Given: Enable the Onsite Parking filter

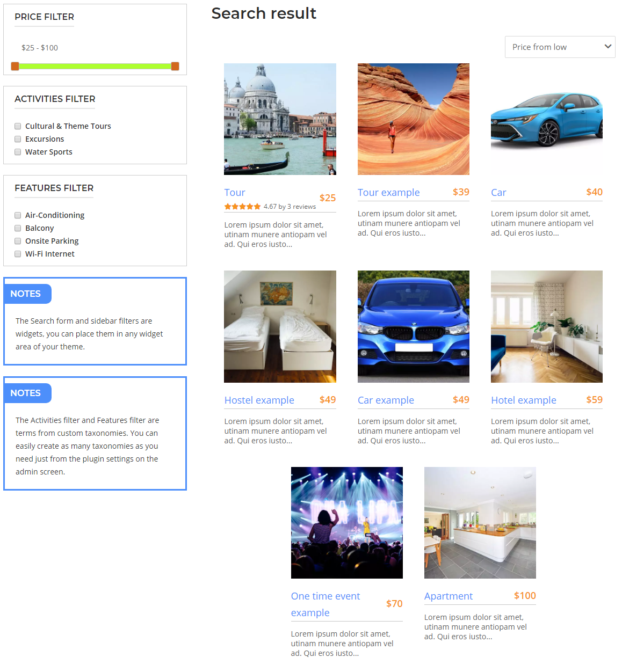Looking at the screenshot, I should 18,241.
